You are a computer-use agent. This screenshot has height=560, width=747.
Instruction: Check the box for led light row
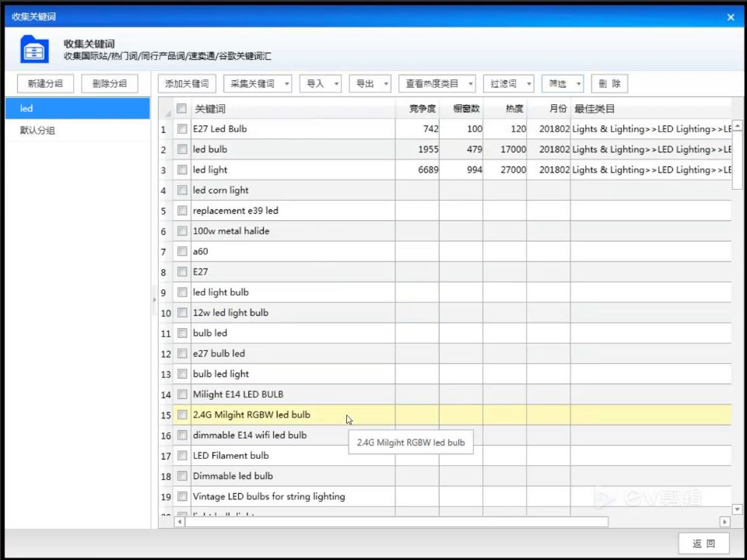click(x=182, y=170)
